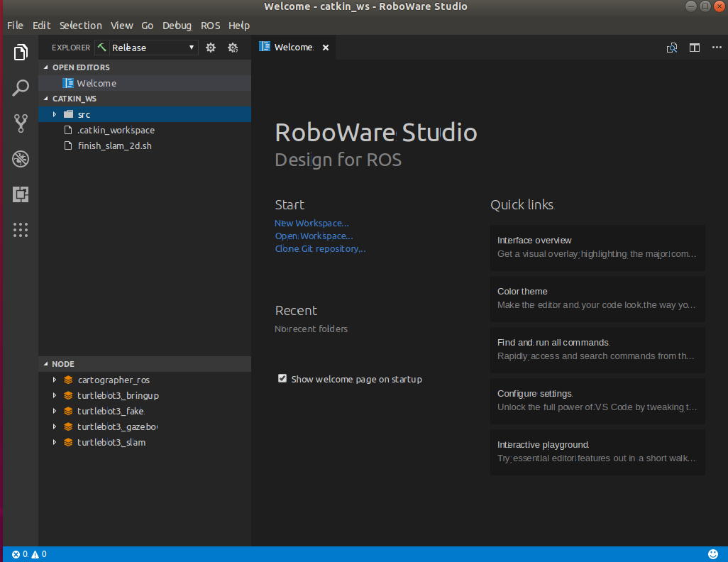Viewport: 728px width, 562px height.
Task: Open the editor more actions ellipsis
Action: point(717,48)
